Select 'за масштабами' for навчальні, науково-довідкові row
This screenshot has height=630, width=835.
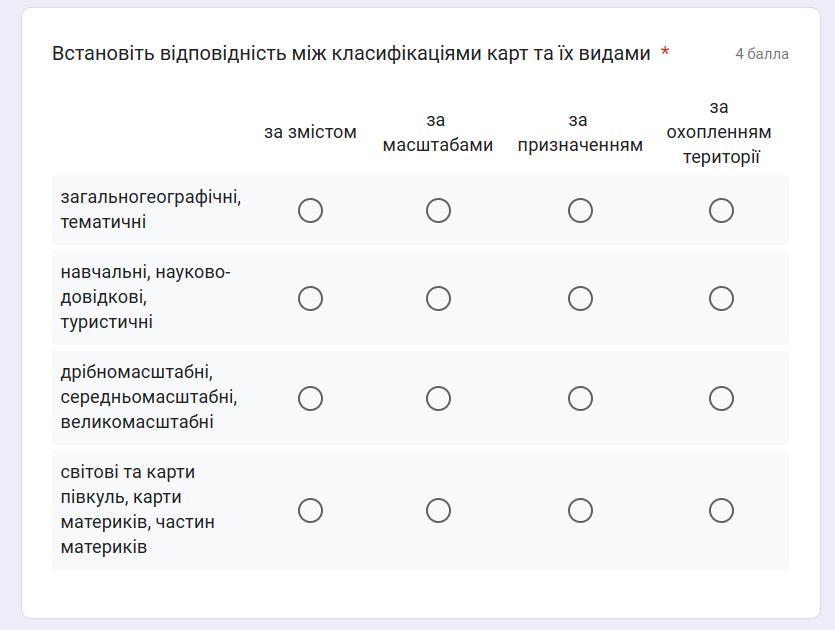tap(438, 298)
